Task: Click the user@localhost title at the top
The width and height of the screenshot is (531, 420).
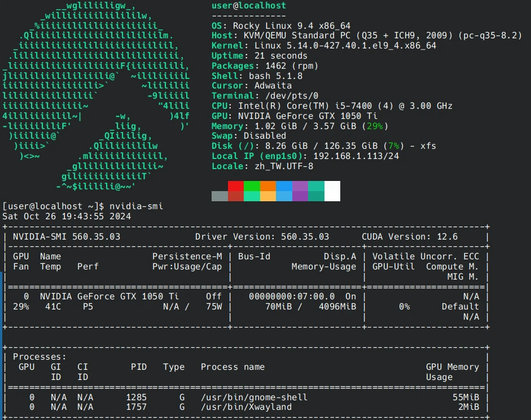Action: [x=248, y=6]
